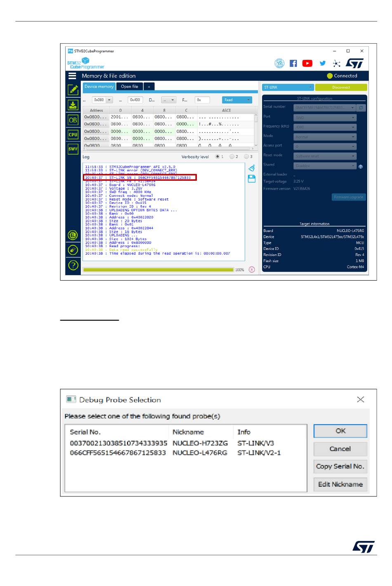Click the ST-LINK SN log line

(x=140, y=177)
